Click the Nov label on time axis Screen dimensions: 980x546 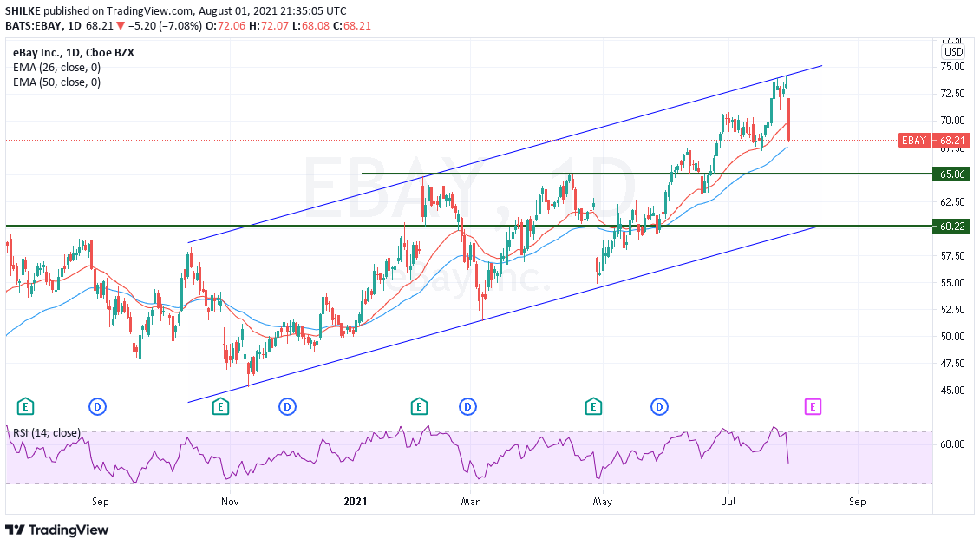[x=230, y=502]
